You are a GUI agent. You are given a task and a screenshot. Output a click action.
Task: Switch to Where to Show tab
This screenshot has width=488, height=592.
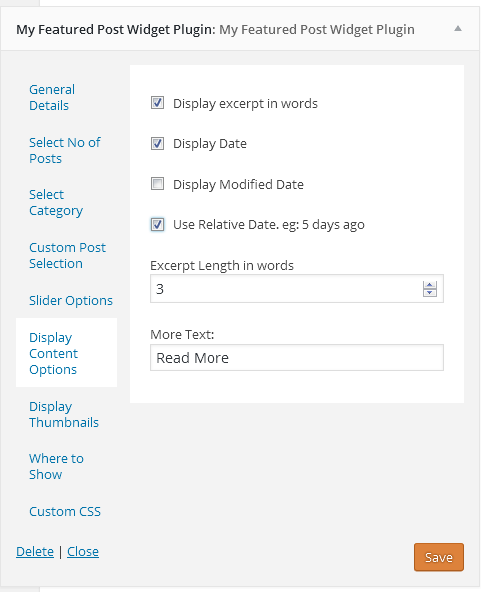coord(56,466)
